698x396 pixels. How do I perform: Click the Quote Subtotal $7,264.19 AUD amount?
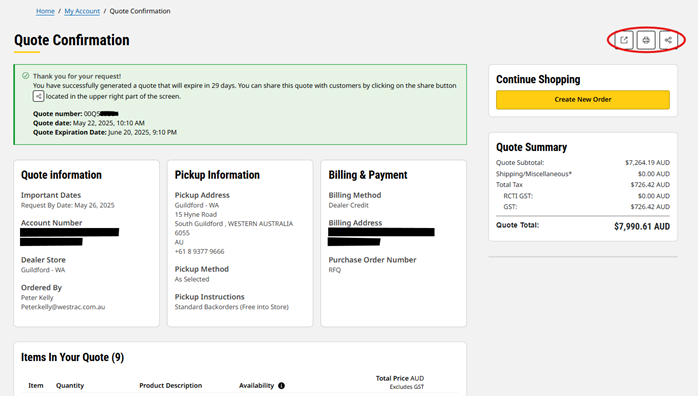coord(647,162)
